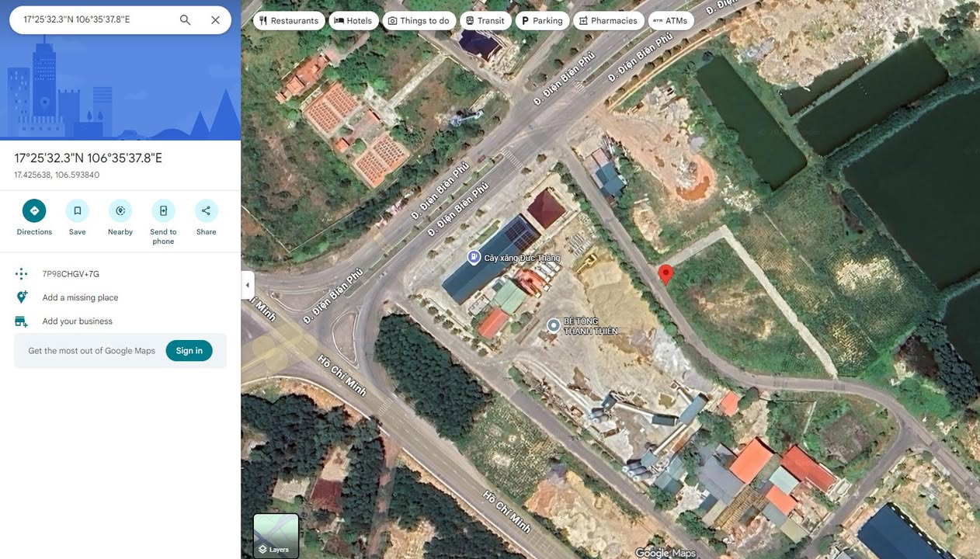Show ATMs on the map
Image resolution: width=980 pixels, height=559 pixels.
[x=670, y=21]
